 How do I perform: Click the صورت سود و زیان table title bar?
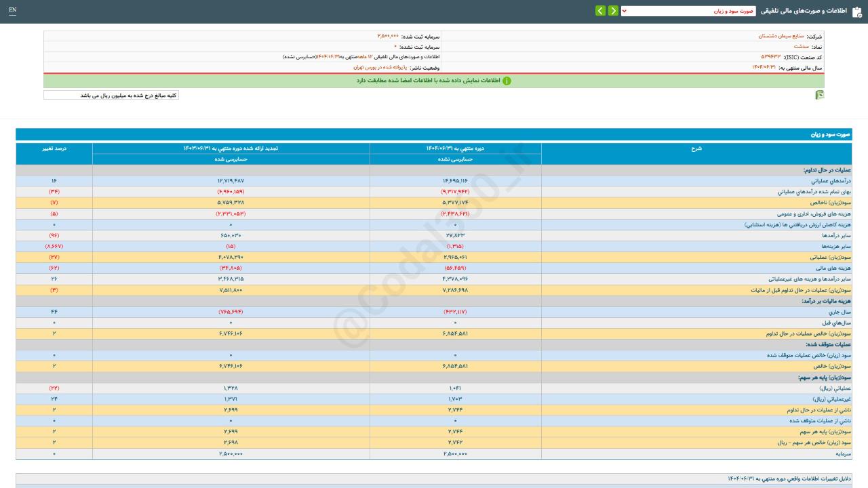click(434, 135)
